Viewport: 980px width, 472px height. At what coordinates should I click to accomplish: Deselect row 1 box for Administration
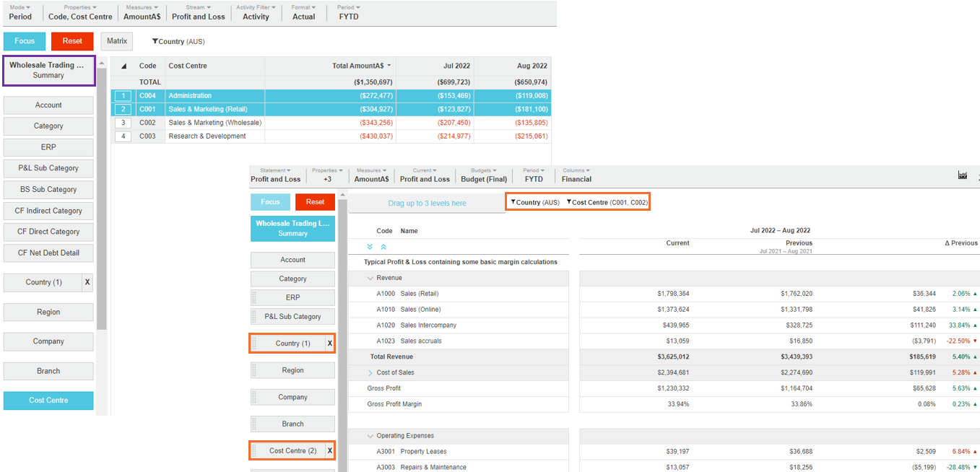123,96
